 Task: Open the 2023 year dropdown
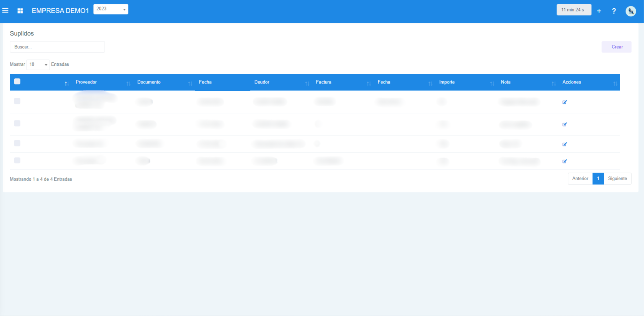click(111, 9)
